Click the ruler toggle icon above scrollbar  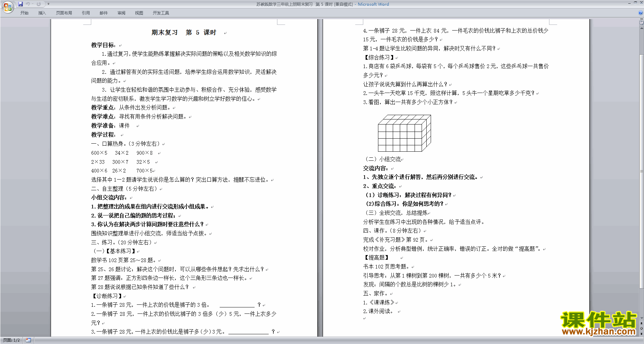click(x=642, y=23)
